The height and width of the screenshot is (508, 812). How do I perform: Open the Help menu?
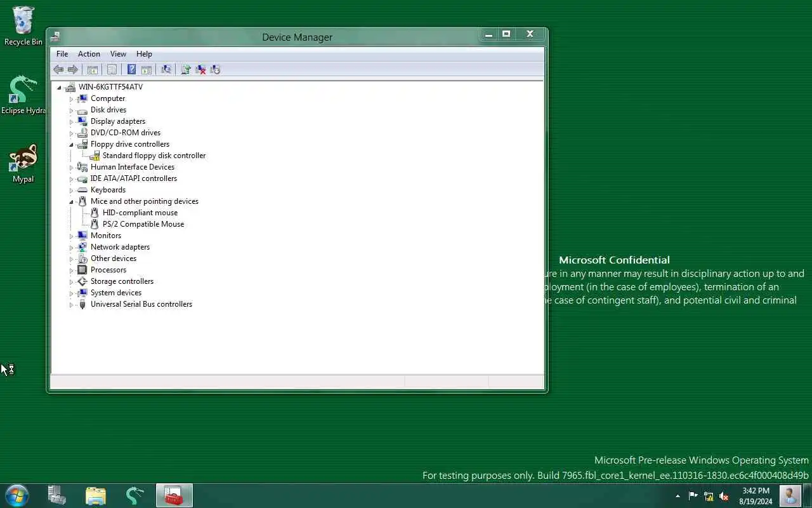(144, 54)
